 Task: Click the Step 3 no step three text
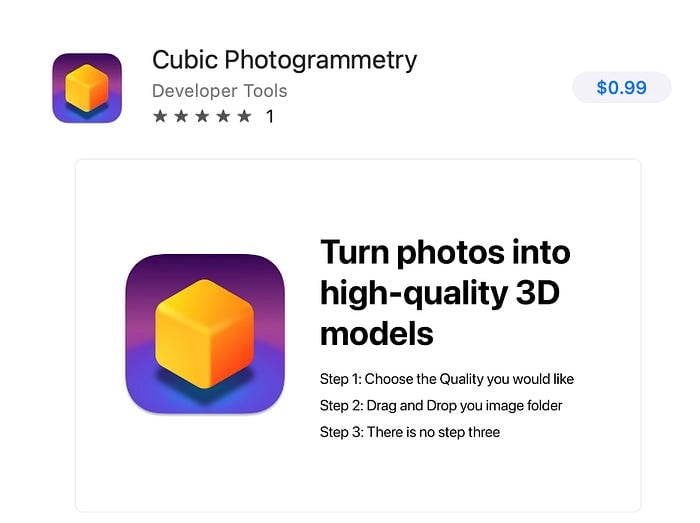(x=410, y=432)
